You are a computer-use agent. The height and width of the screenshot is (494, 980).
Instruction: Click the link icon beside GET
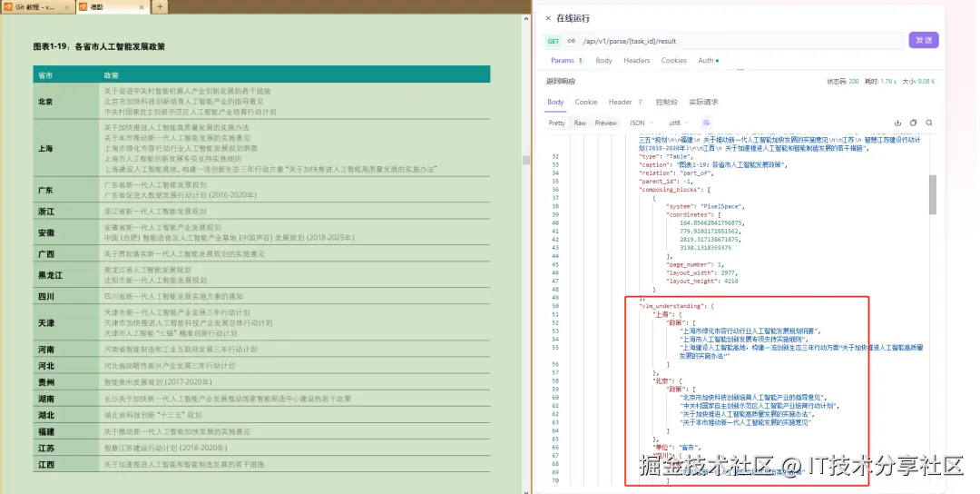pos(572,41)
